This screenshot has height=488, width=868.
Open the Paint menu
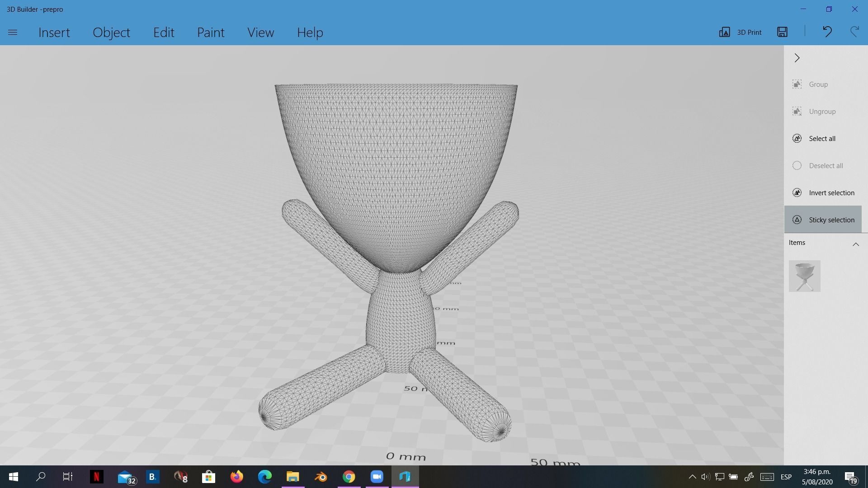211,33
